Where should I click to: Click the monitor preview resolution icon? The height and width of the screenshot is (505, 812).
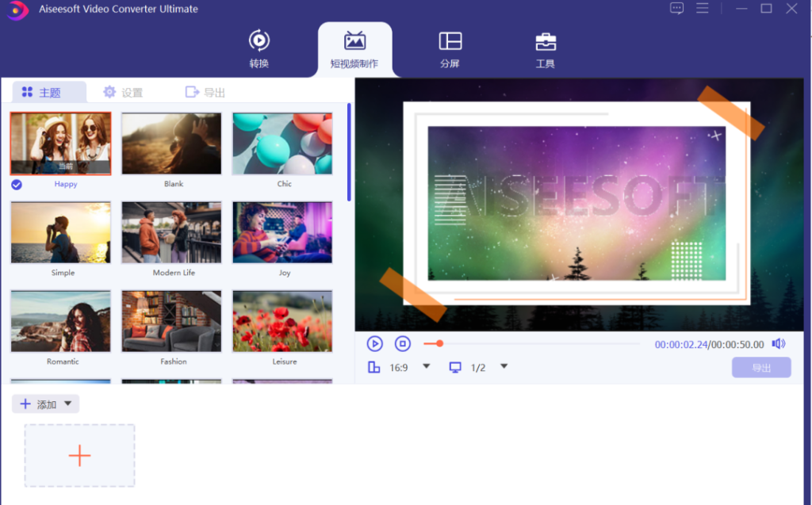coord(455,367)
